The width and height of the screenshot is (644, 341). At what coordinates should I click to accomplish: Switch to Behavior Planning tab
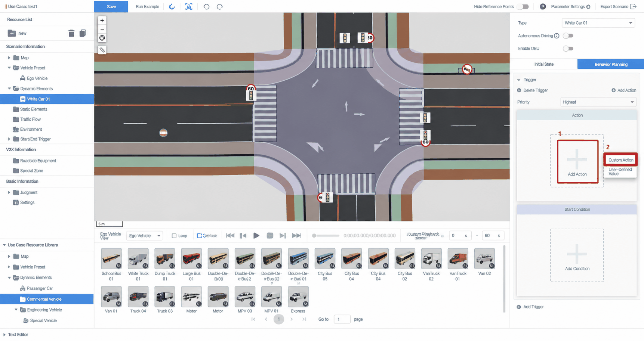click(x=611, y=64)
